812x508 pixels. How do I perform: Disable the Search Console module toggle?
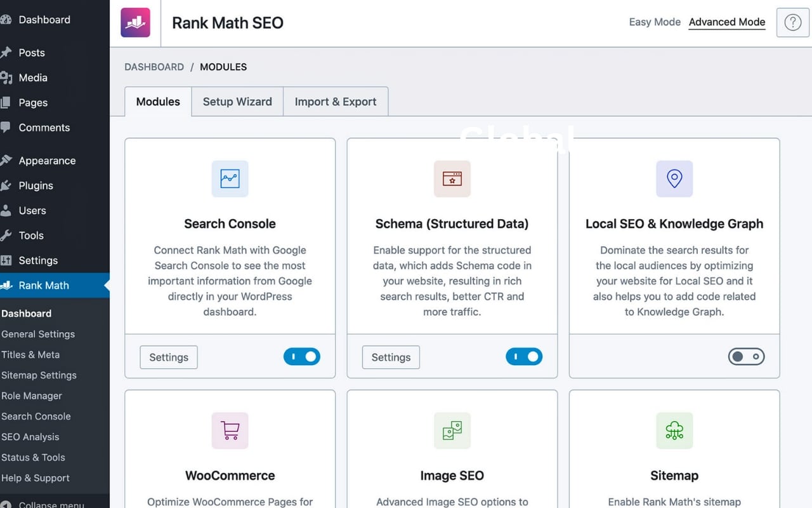[x=302, y=357]
